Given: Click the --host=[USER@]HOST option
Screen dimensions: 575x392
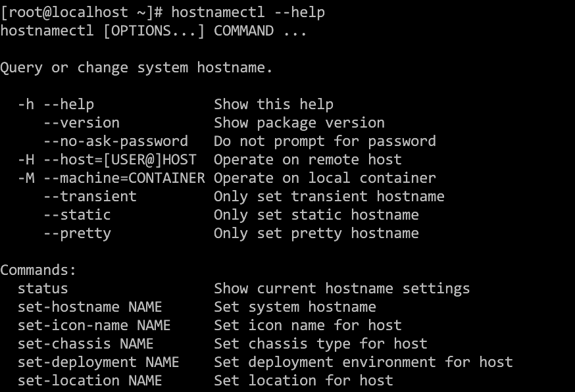Looking at the screenshot, I should 120,160.
